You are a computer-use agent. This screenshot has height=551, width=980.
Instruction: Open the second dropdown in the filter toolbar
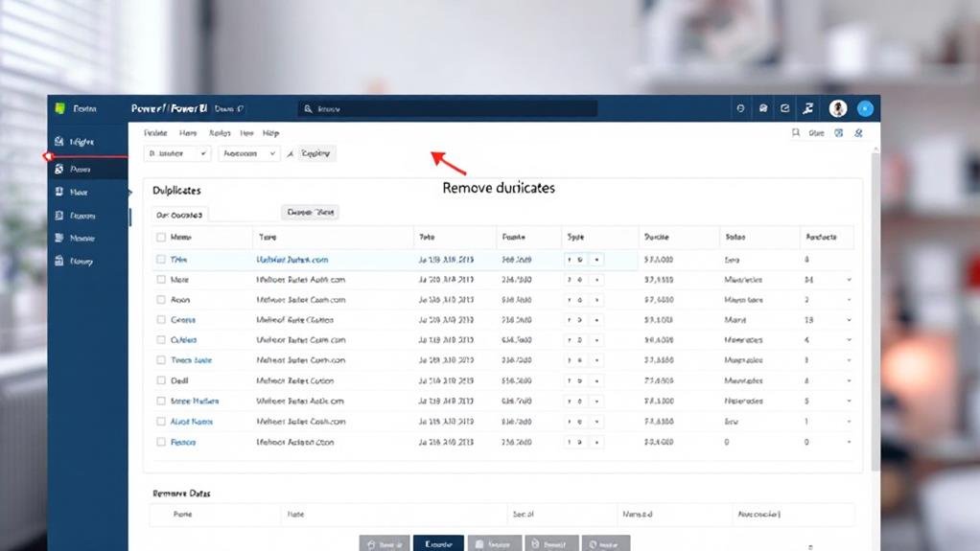pos(248,153)
